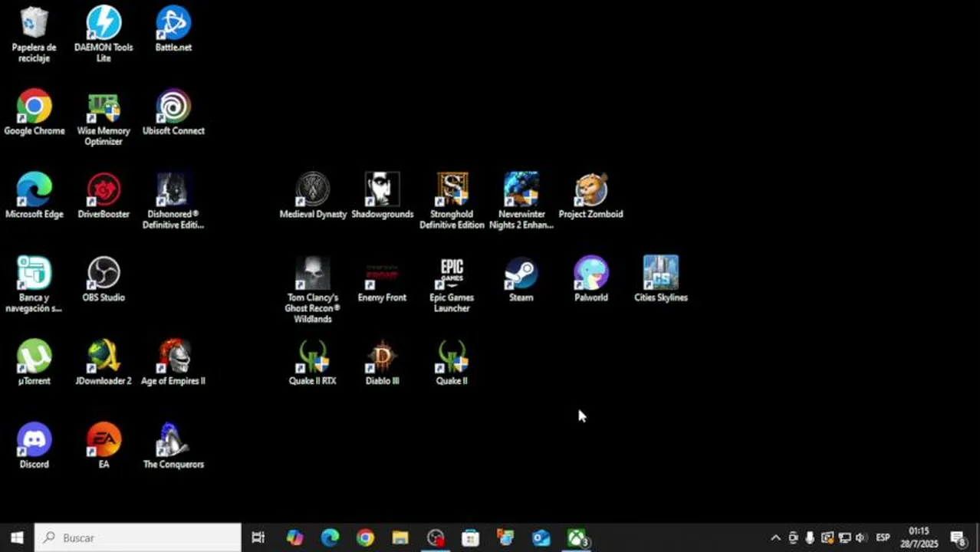Open the notification center icon
Screen dimensions: 980x552
[959, 537]
